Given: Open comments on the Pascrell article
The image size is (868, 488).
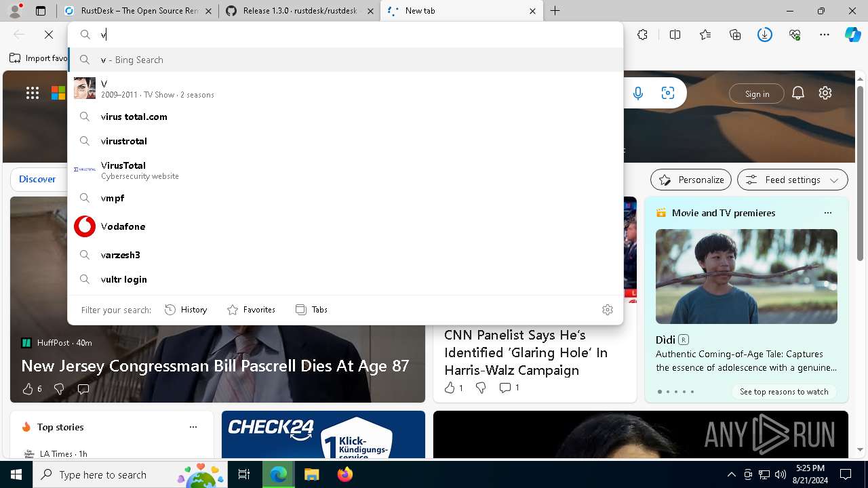Looking at the screenshot, I should point(83,389).
